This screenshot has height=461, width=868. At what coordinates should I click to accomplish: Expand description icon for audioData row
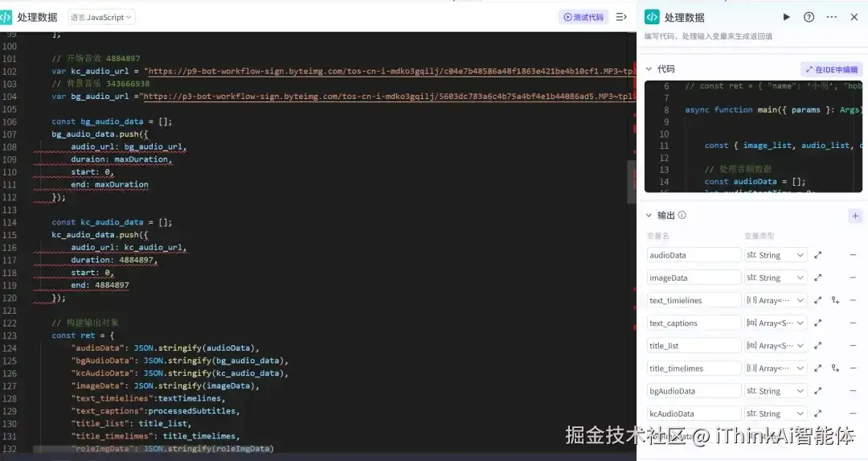coord(817,255)
